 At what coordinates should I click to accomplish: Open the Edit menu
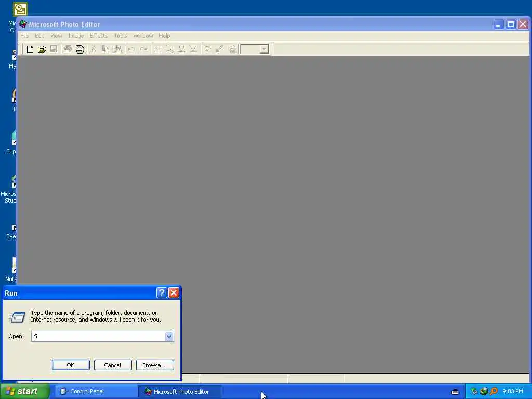click(x=39, y=36)
